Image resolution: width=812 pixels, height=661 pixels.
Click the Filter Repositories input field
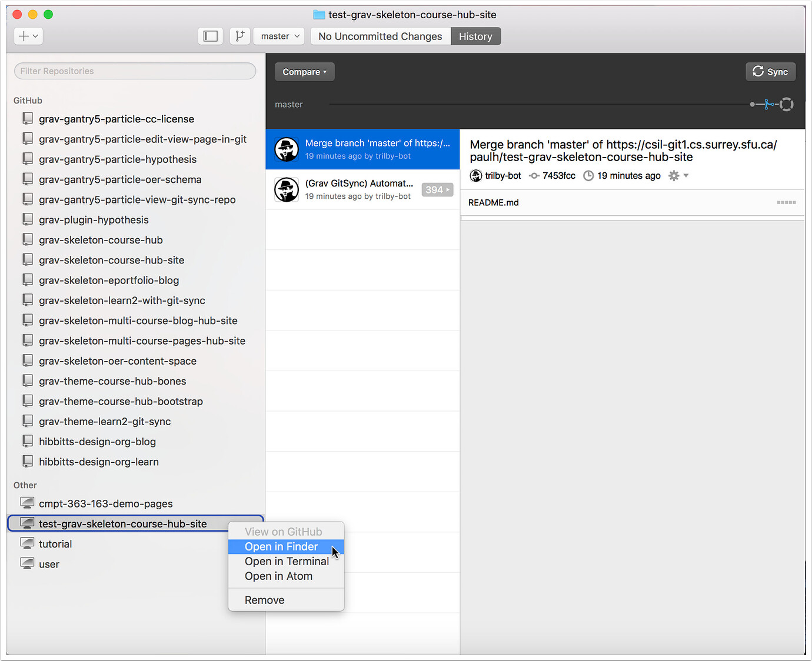pos(134,71)
